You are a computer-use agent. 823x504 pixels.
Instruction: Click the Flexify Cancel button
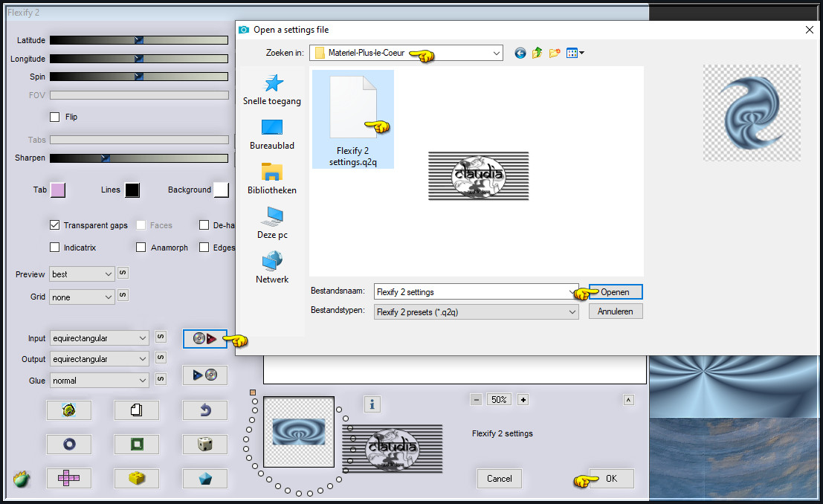pos(499,478)
